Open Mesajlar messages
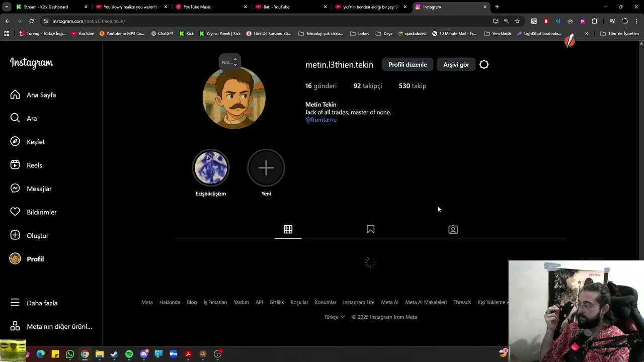 click(31, 189)
